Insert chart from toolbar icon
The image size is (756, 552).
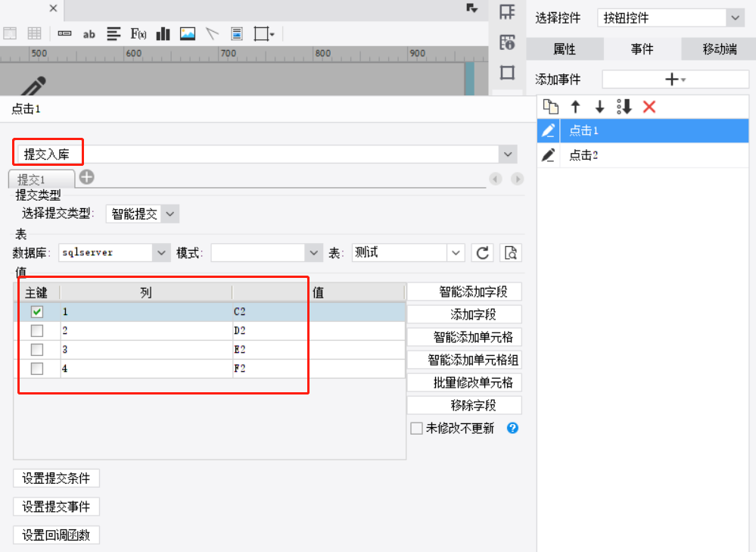pos(163,34)
